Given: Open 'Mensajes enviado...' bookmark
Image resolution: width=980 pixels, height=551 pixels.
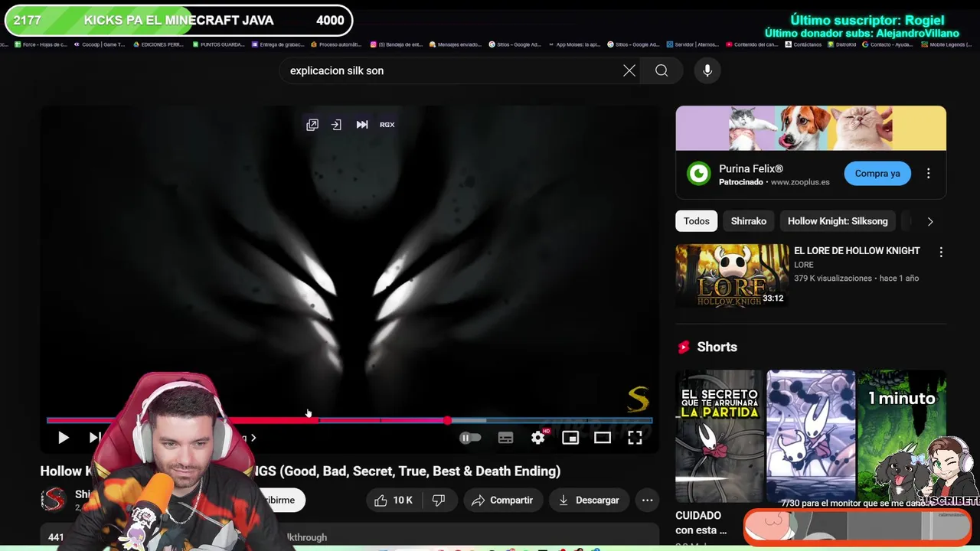Looking at the screenshot, I should click(456, 44).
